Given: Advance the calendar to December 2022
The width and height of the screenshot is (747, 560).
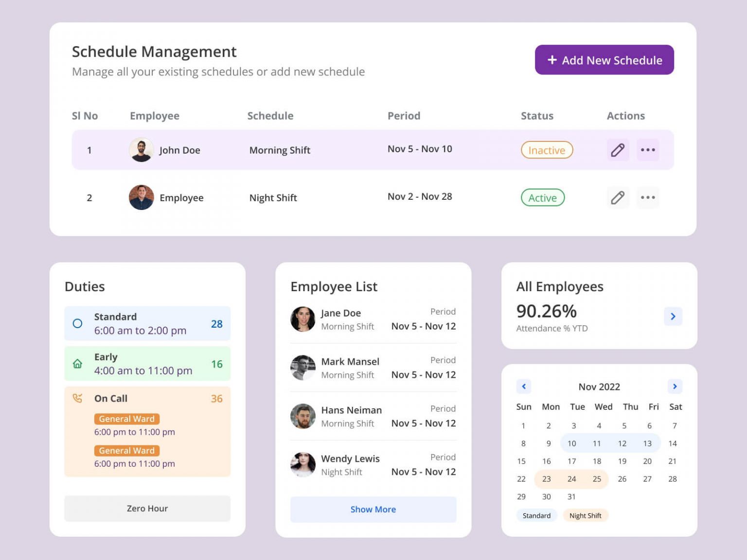Looking at the screenshot, I should point(675,386).
